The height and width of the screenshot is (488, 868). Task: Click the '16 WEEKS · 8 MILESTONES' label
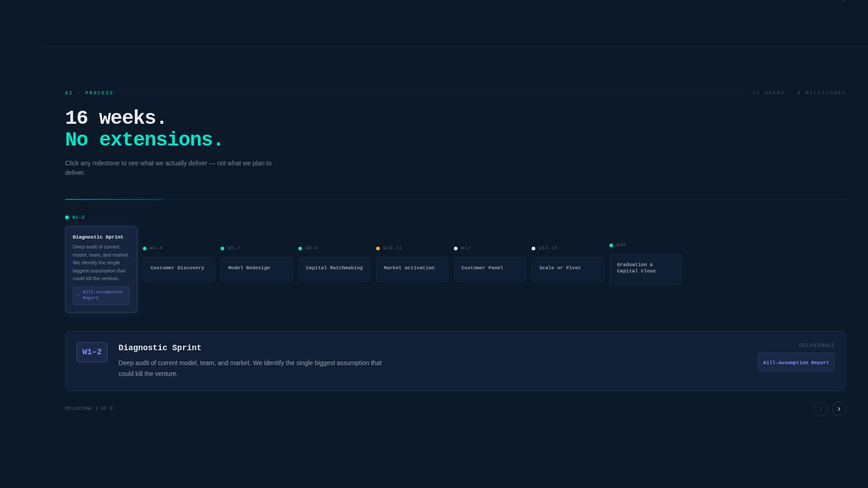tap(799, 93)
